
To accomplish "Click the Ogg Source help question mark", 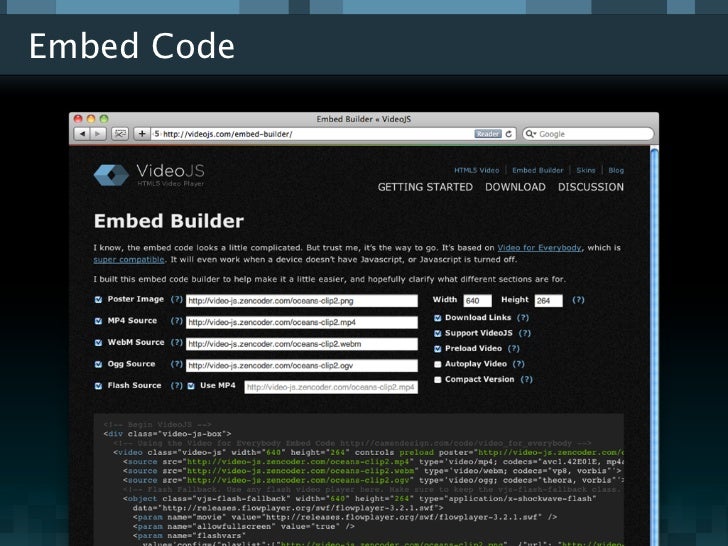I will coord(176,364).
